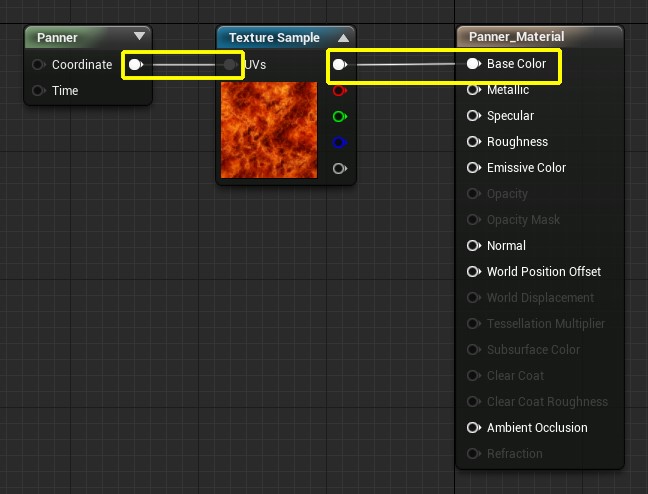The height and width of the screenshot is (494, 648).
Task: Click the "Emissive Color" label
Action: [526, 168]
